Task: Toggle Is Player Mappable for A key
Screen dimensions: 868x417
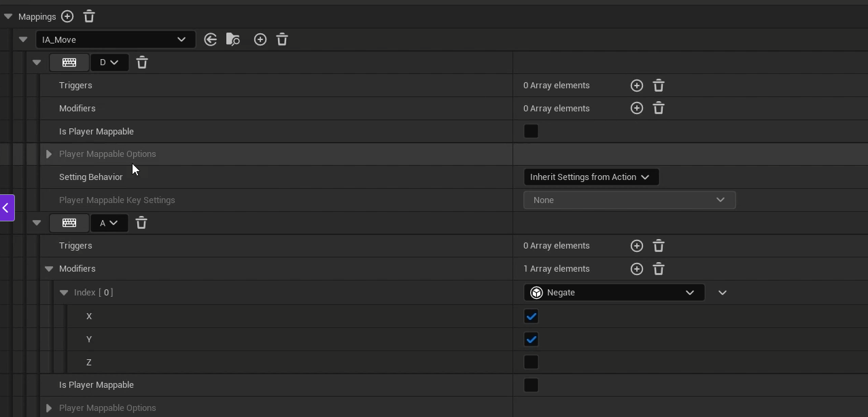Action: [532, 385]
